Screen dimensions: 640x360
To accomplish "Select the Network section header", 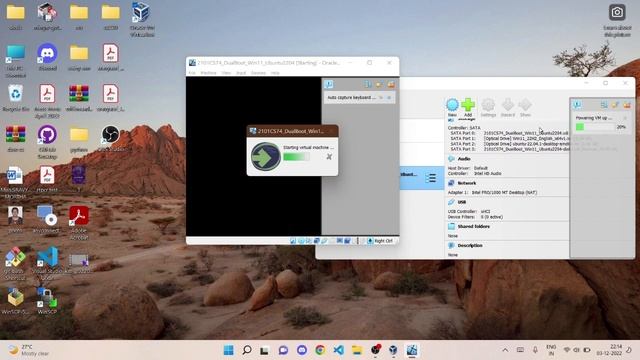I will coord(467,183).
